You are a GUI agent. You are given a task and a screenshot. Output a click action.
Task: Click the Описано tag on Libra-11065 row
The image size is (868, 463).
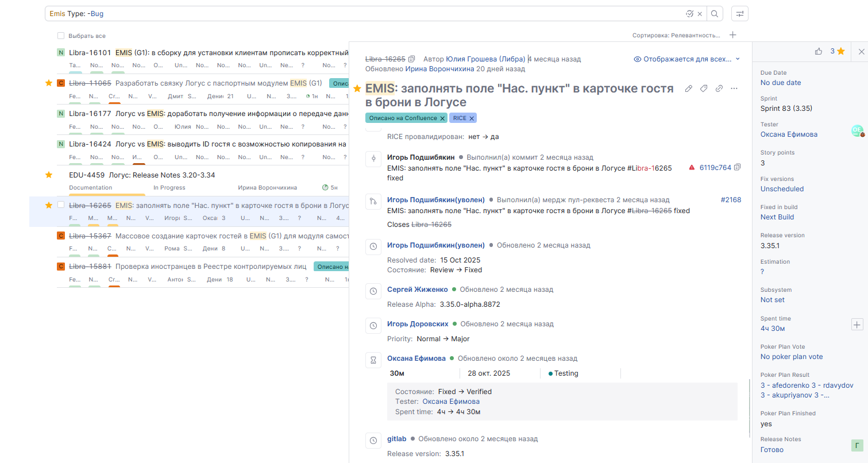[x=339, y=83]
